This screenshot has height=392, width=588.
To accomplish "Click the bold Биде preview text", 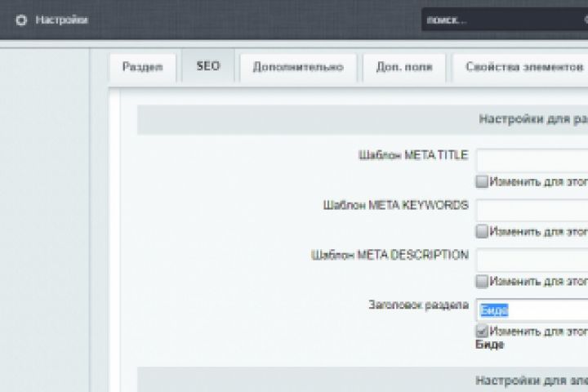I will coord(490,345).
